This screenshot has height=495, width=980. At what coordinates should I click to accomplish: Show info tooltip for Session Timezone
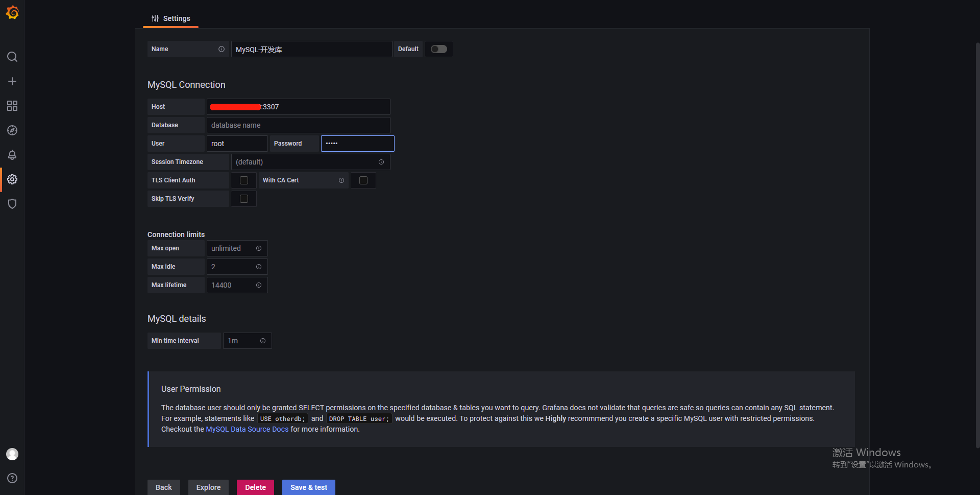(x=381, y=162)
